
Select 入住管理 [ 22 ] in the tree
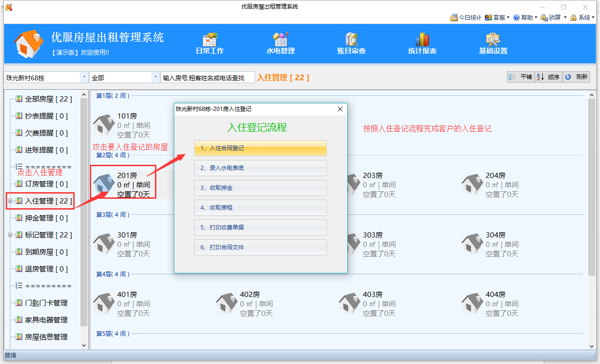[x=48, y=201]
